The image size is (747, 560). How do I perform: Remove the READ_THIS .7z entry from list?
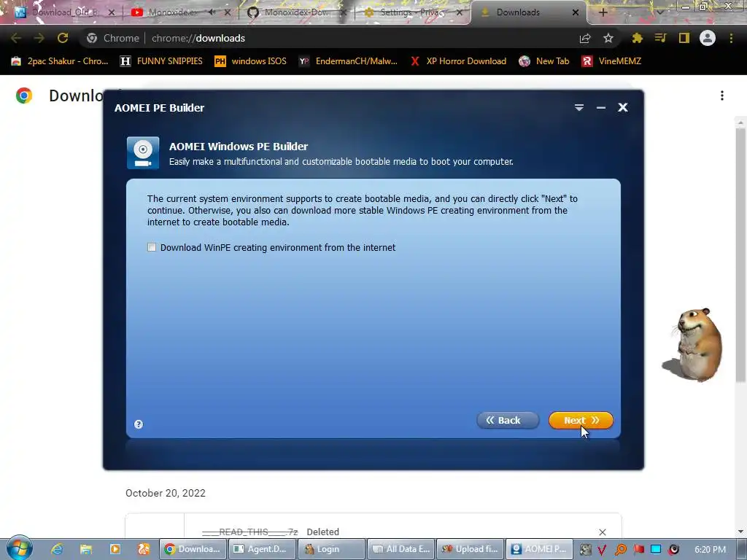[602, 532]
